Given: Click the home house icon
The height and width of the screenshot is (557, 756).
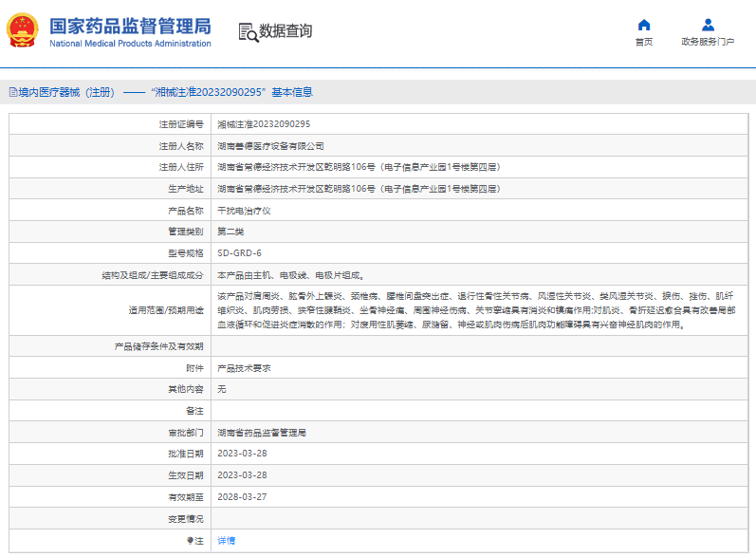Looking at the screenshot, I should (x=644, y=25).
